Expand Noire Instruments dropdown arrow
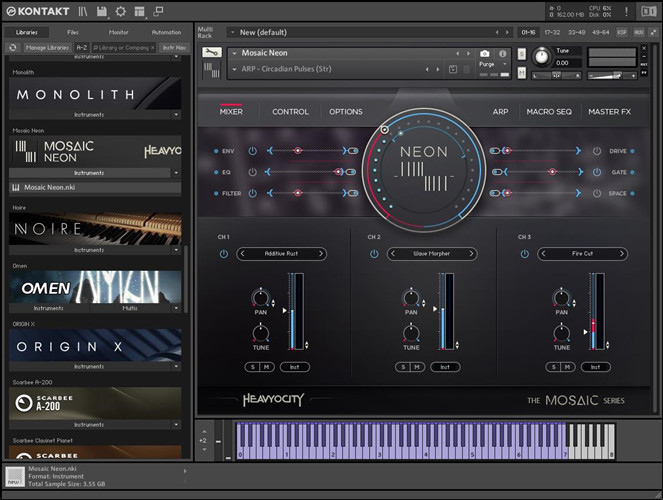This screenshot has height=500, width=663. point(176,250)
